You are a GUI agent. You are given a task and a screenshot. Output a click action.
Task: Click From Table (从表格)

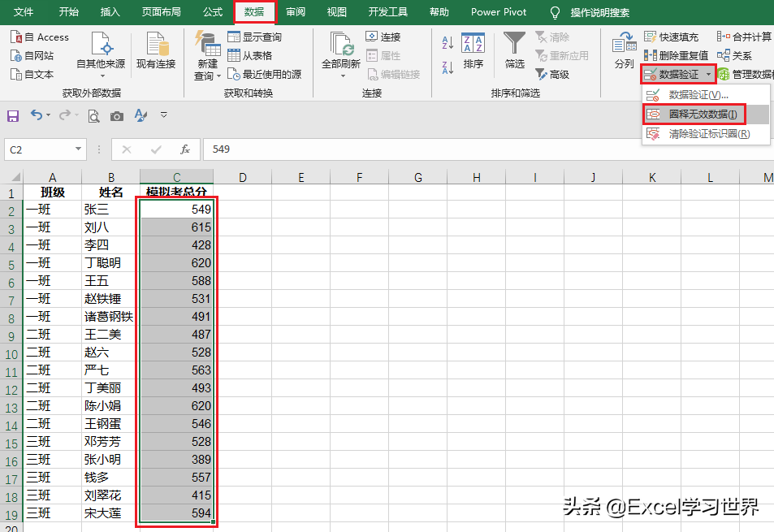pyautogui.click(x=250, y=56)
